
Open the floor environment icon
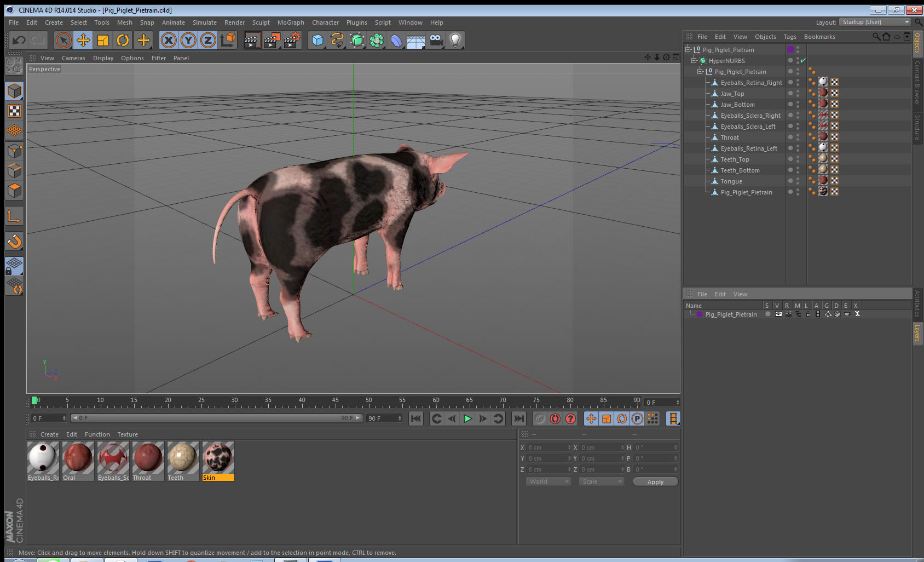coord(416,41)
